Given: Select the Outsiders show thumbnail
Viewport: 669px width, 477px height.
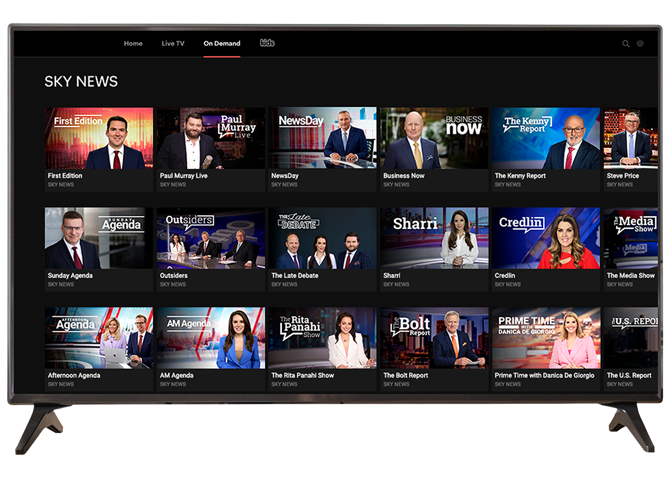Looking at the screenshot, I should click(210, 238).
